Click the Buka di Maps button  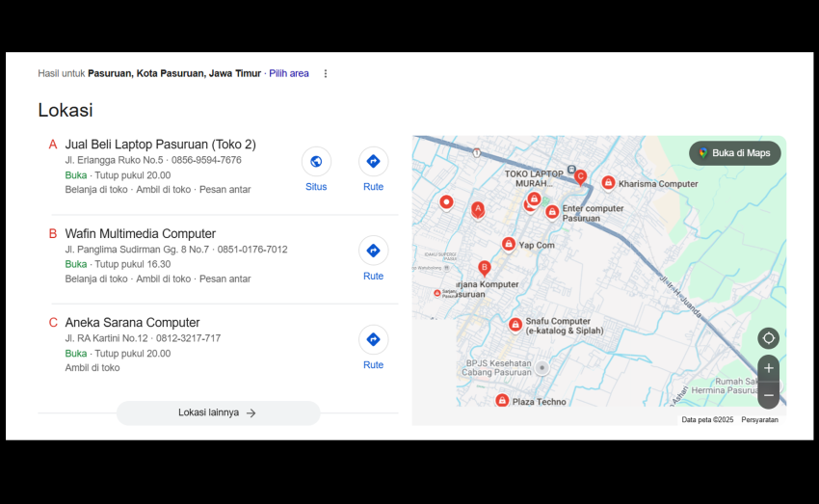735,153
